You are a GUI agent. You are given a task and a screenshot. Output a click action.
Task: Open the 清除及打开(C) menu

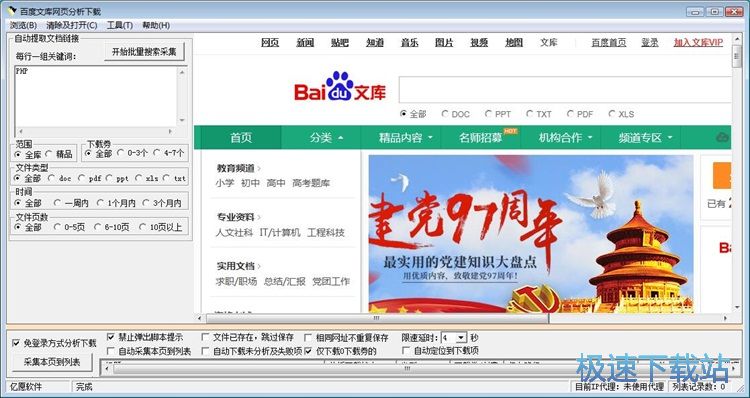pyautogui.click(x=72, y=25)
